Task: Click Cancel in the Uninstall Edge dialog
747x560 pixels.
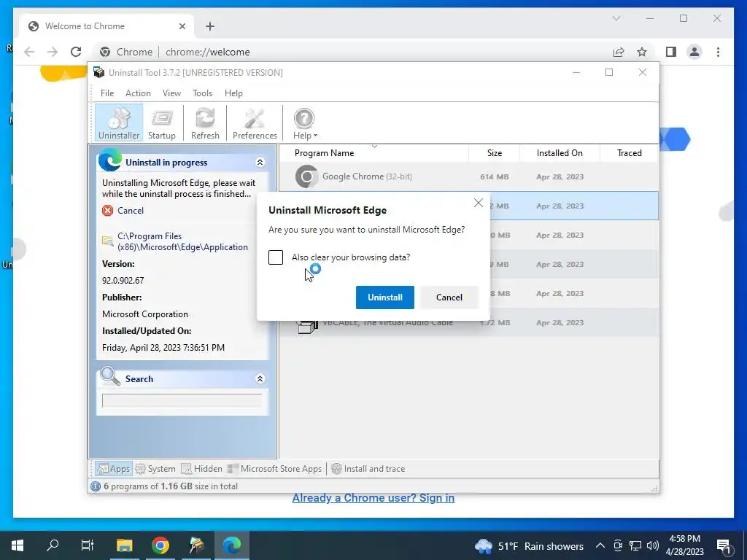Action: click(449, 297)
